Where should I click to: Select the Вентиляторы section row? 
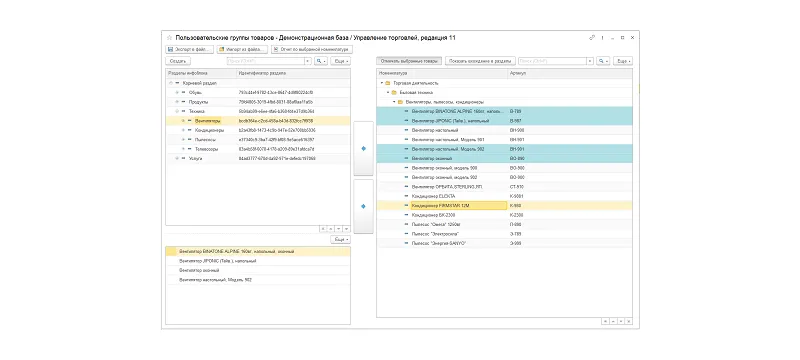point(258,121)
